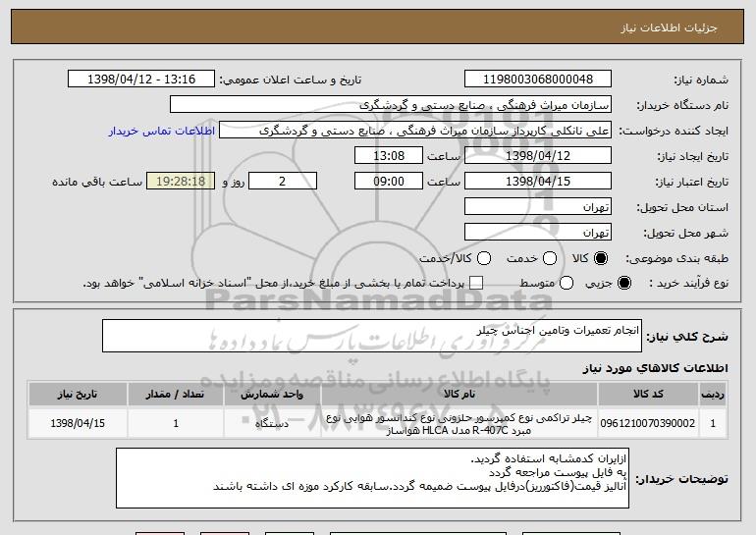
Task: Click the validity time field 09:00
Action: (x=389, y=182)
